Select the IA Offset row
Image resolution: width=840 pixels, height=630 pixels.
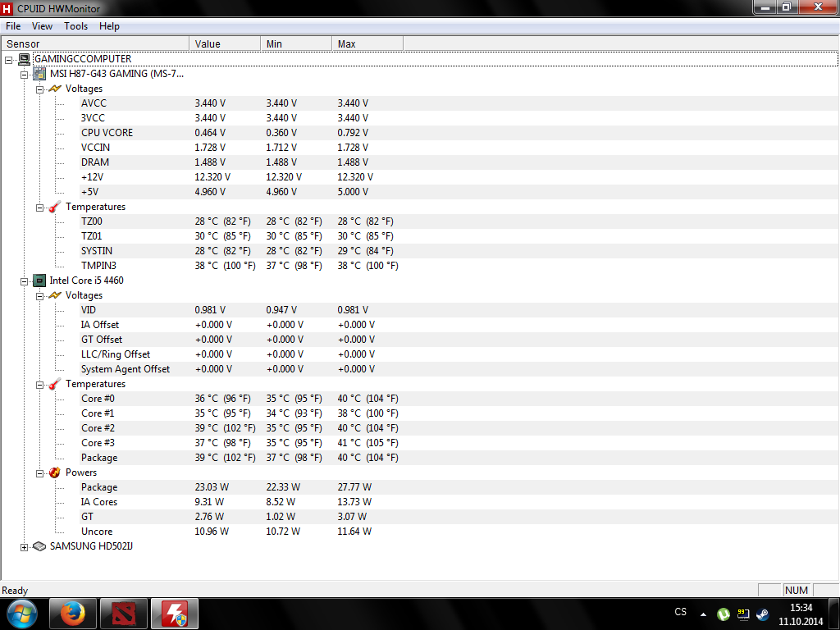click(459, 325)
